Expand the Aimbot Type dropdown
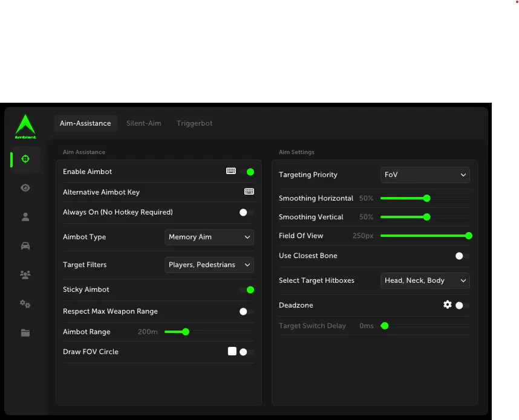Screen dimensions: 519x420 tap(209, 237)
